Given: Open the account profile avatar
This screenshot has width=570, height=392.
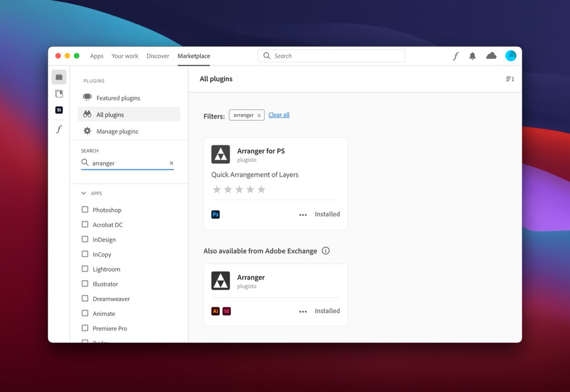Looking at the screenshot, I should click(x=511, y=56).
